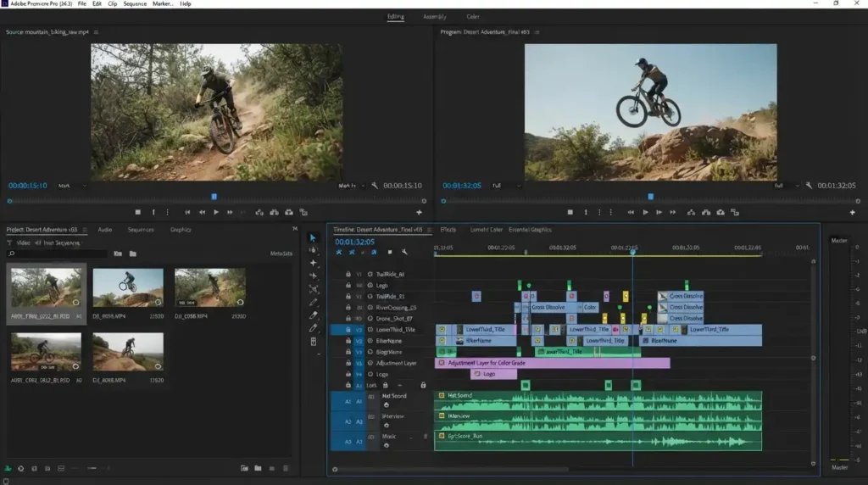Open the Sequence menu
868x485 pixels.
click(135, 3)
